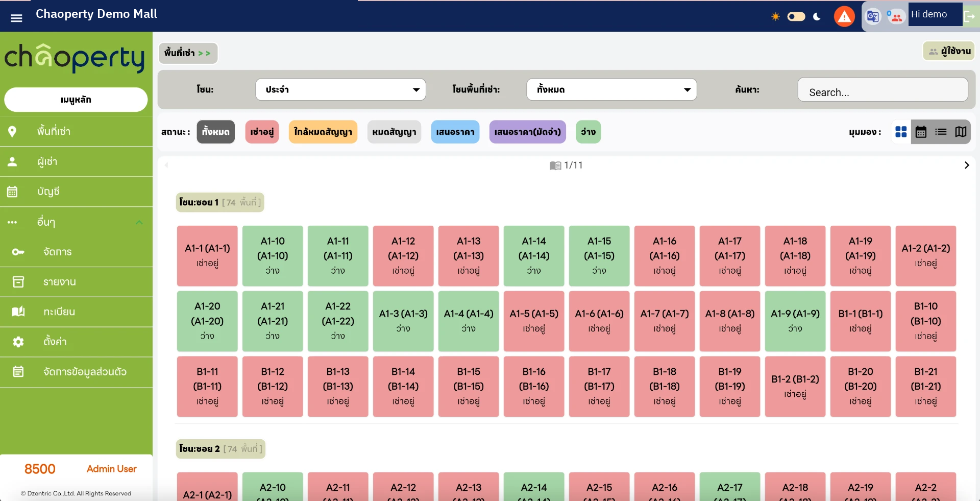Open the โซนพื้นที่เช่า dropdown showing ทั้งหมด
The height and width of the screenshot is (501, 980).
click(611, 89)
